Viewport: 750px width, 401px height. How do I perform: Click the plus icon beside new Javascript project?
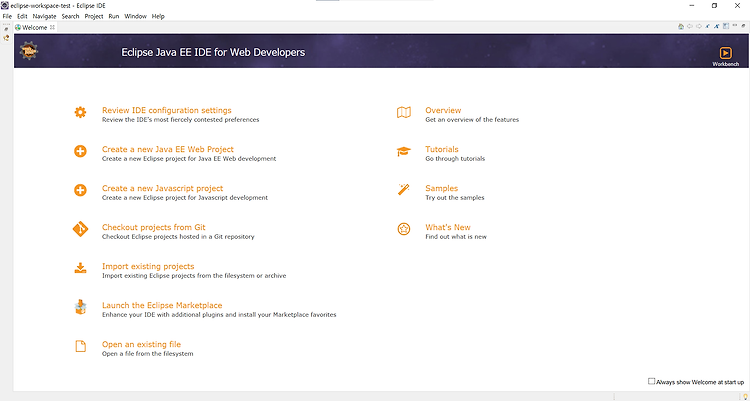(80, 190)
